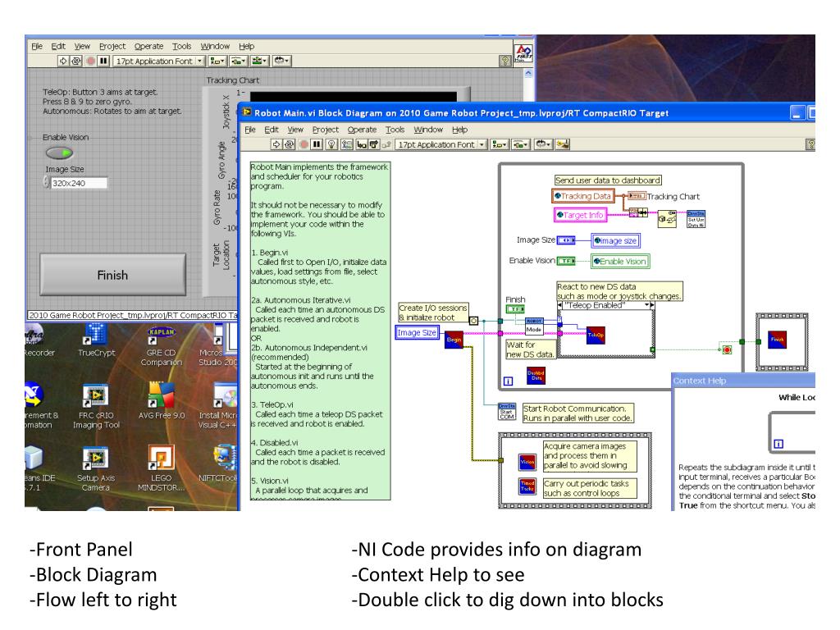Click Step Out in Block Diagram toolbar
This screenshot has height=630, width=840.
pyautogui.click(x=386, y=144)
